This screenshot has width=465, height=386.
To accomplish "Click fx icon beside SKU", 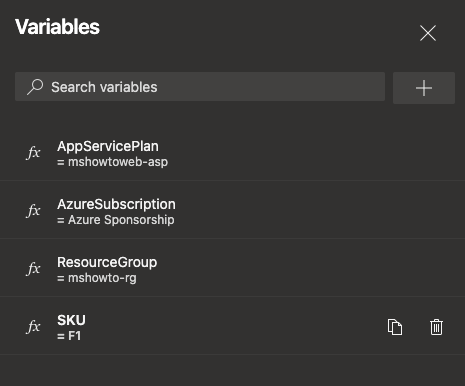I will pos(33,327).
